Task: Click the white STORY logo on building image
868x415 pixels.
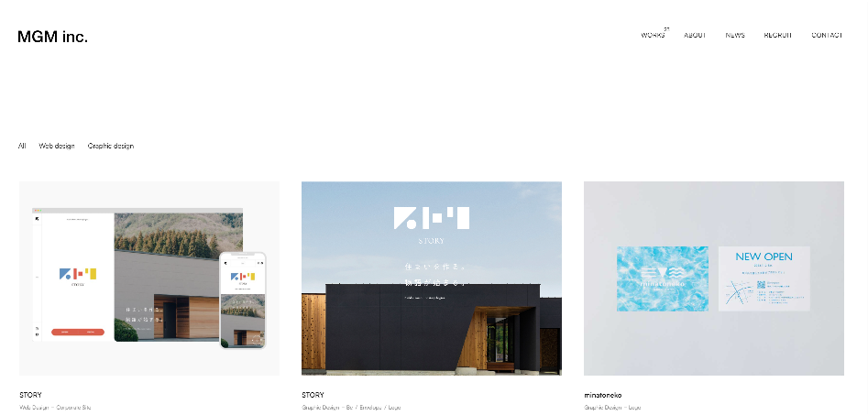Action: tap(431, 224)
